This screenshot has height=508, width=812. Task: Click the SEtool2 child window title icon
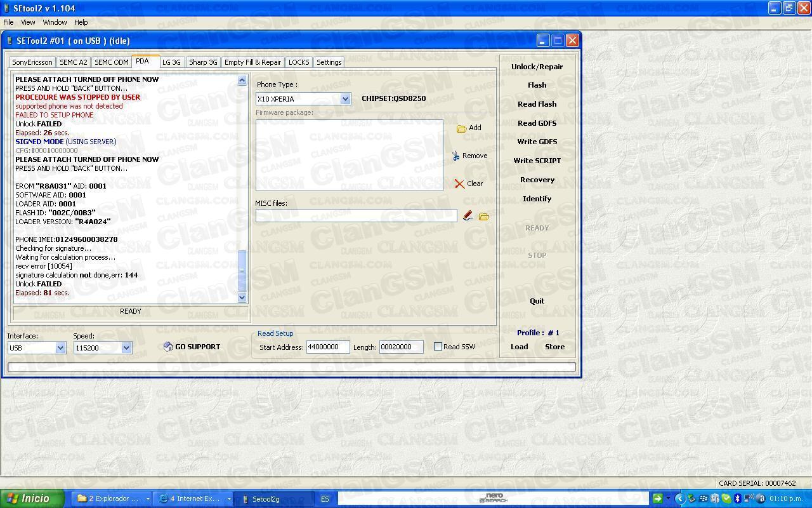(10, 41)
